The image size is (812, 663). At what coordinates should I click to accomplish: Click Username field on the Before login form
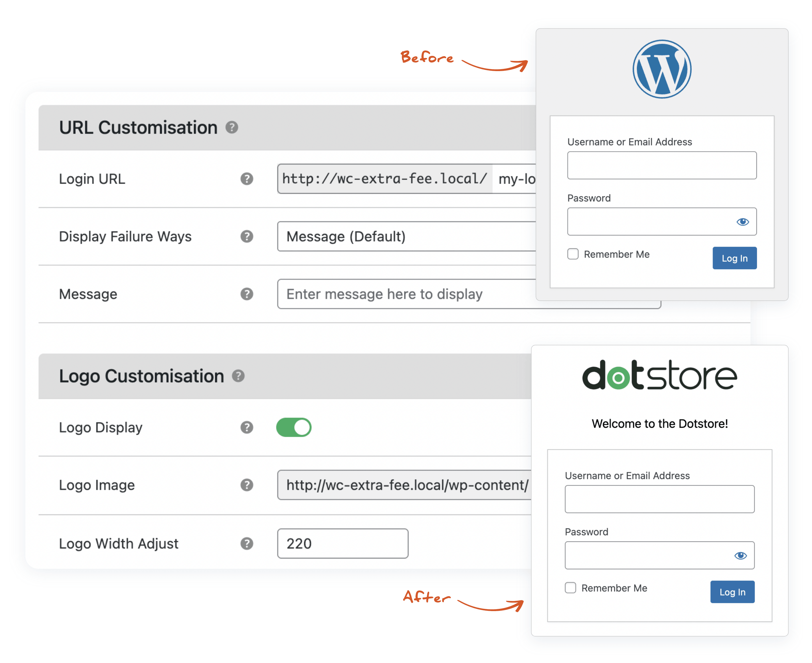point(662,165)
